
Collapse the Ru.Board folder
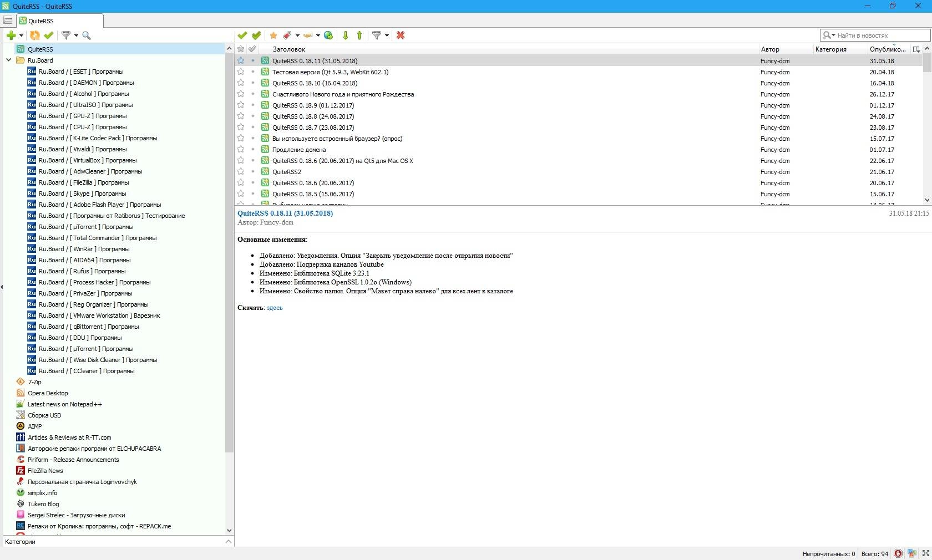pos(8,60)
